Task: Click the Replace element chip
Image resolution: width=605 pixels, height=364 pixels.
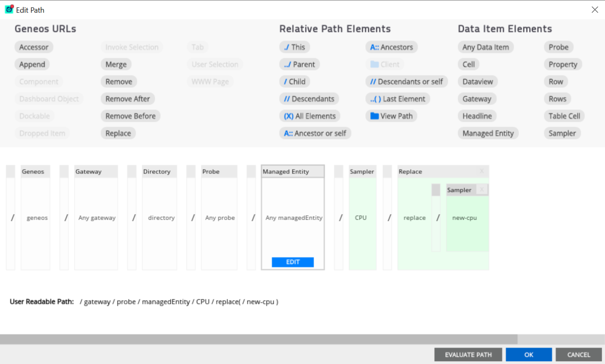Action: click(118, 134)
